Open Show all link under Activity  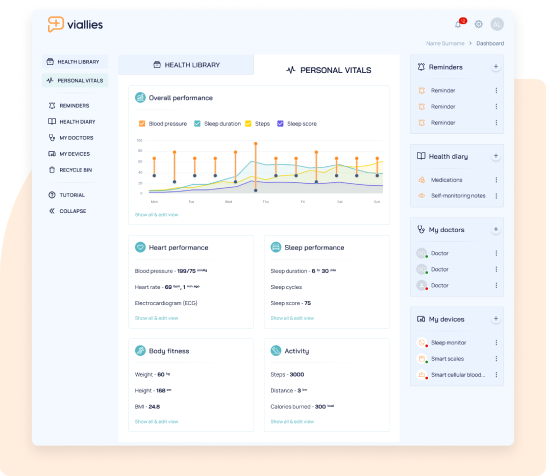point(292,422)
